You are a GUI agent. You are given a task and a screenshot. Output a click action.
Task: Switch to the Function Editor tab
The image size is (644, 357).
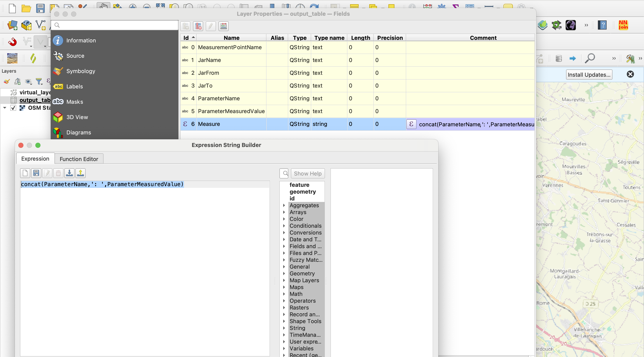point(79,159)
